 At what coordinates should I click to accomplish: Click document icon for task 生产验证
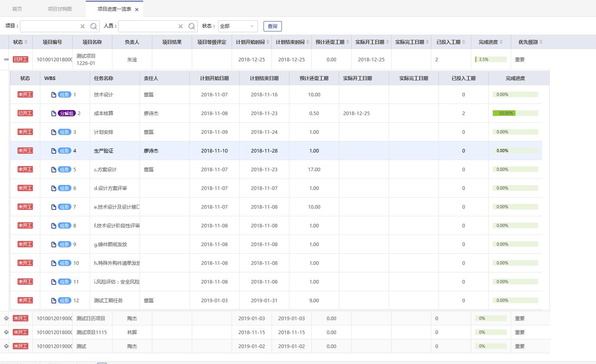pyautogui.click(x=53, y=151)
